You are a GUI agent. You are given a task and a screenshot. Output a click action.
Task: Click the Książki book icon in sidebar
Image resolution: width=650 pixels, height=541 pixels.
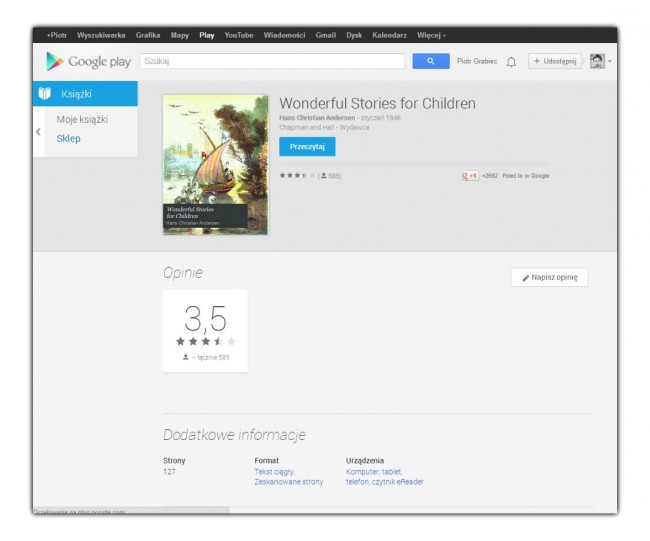[x=45, y=93]
